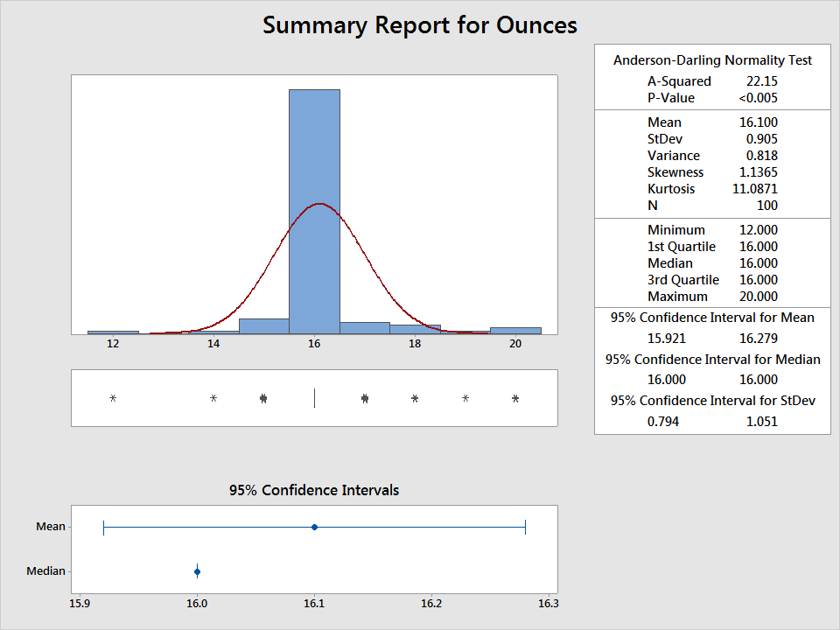Screen dimensions: 840x630
Task: Select the outlier asterisk at 12 in boxplot
Action: coord(113,399)
